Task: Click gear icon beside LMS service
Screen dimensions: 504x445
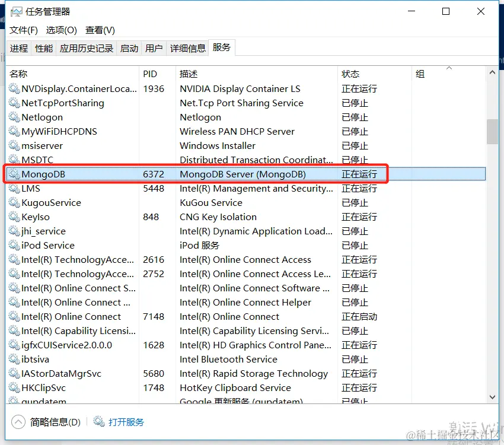Action: [14, 188]
